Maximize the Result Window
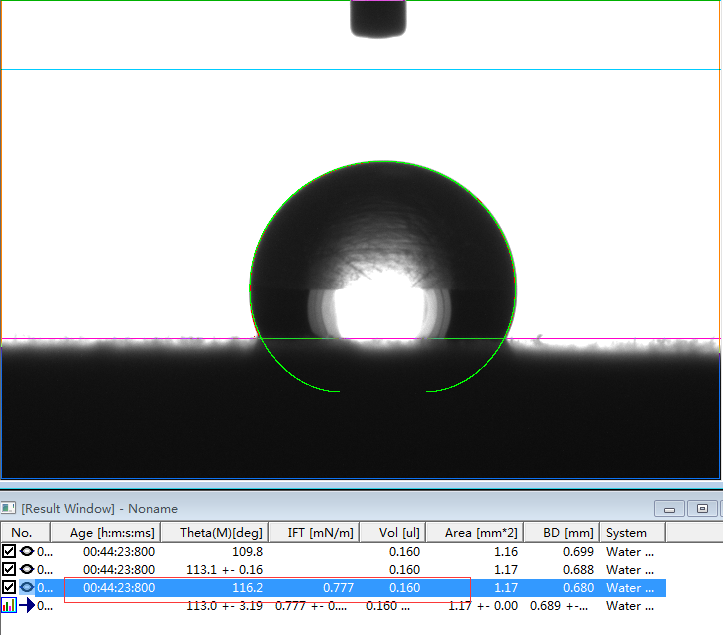Image resolution: width=723 pixels, height=635 pixels. click(x=703, y=509)
